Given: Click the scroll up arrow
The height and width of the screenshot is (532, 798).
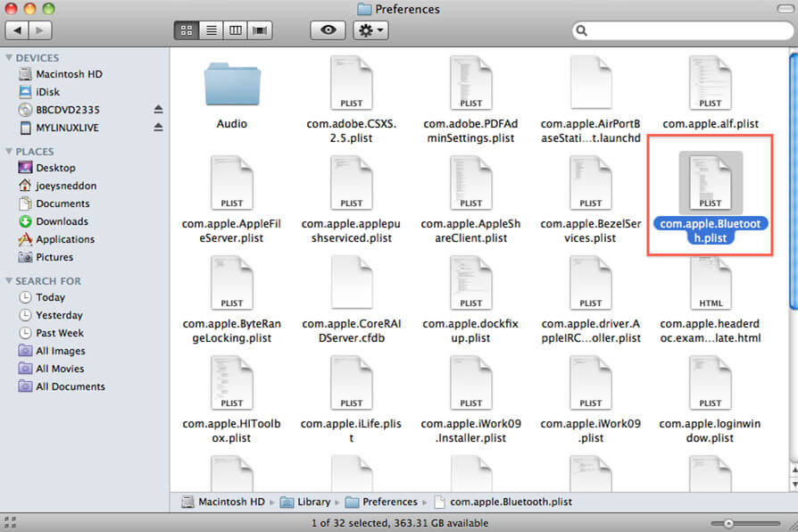Looking at the screenshot, I should point(794,470).
